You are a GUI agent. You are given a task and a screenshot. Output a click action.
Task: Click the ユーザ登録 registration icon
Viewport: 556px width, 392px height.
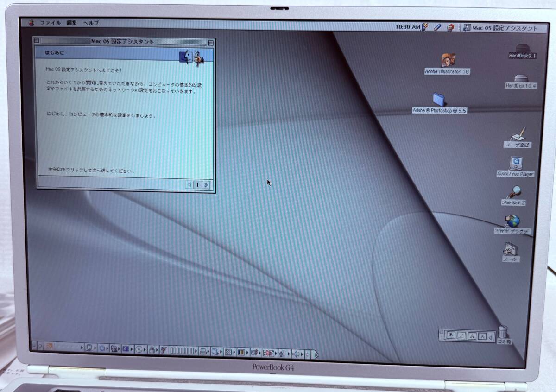pyautogui.click(x=518, y=134)
